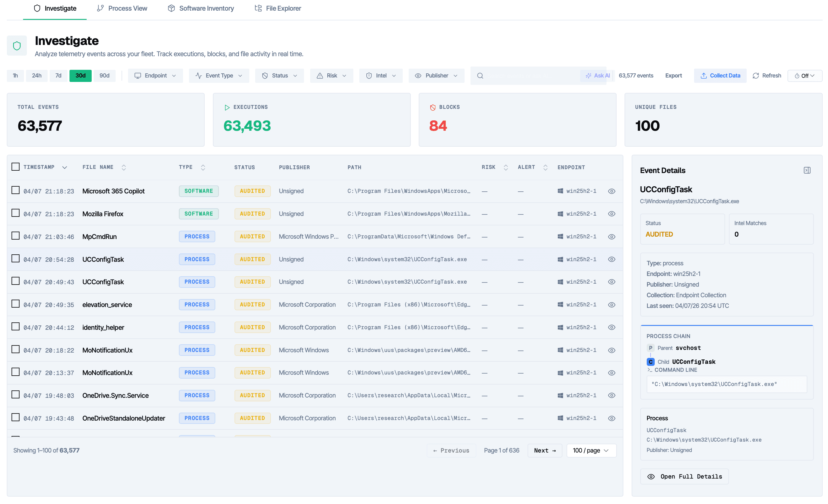Open the Endpoint filter dropdown
The width and height of the screenshot is (828, 504).
(155, 76)
